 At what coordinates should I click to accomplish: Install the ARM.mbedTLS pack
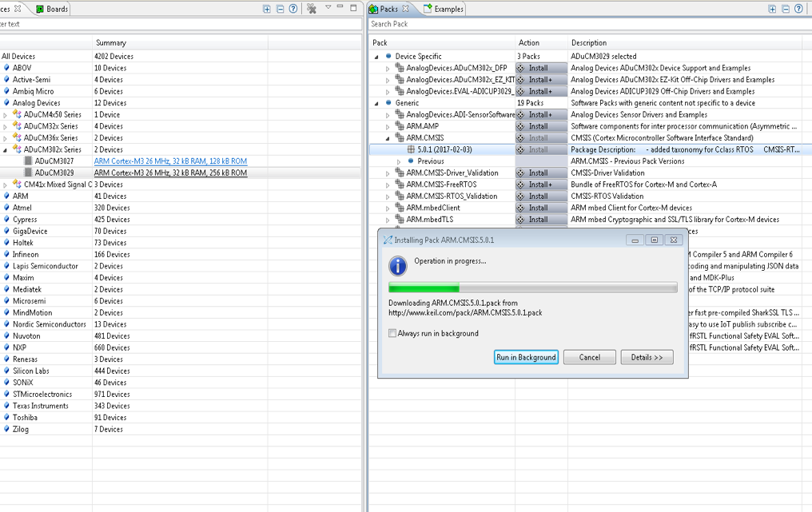pos(541,220)
